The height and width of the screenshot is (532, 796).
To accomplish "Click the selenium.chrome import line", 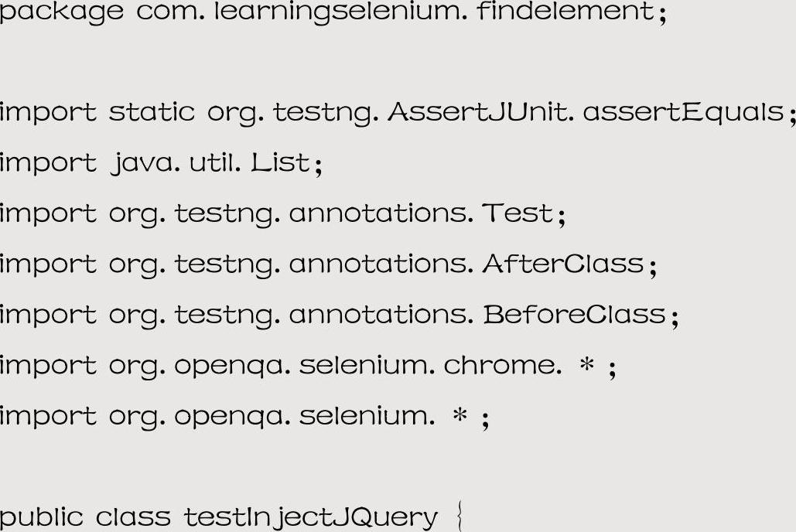I will click(x=308, y=367).
